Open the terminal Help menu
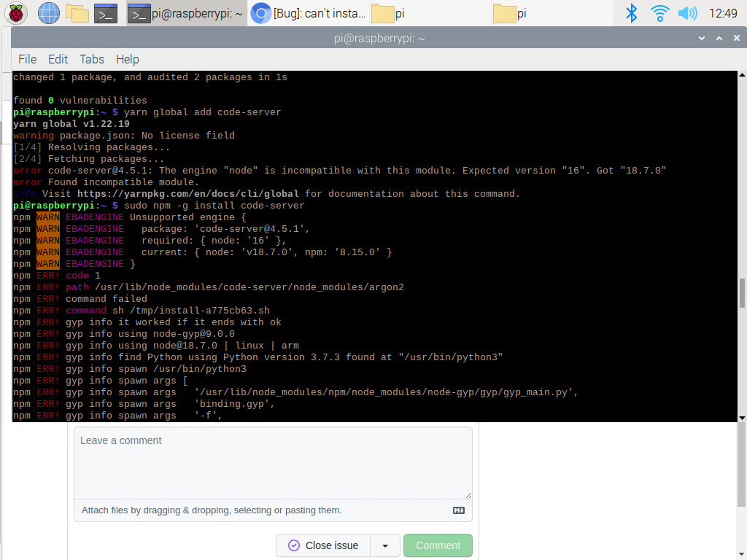Image resolution: width=747 pixels, height=560 pixels. click(x=127, y=59)
